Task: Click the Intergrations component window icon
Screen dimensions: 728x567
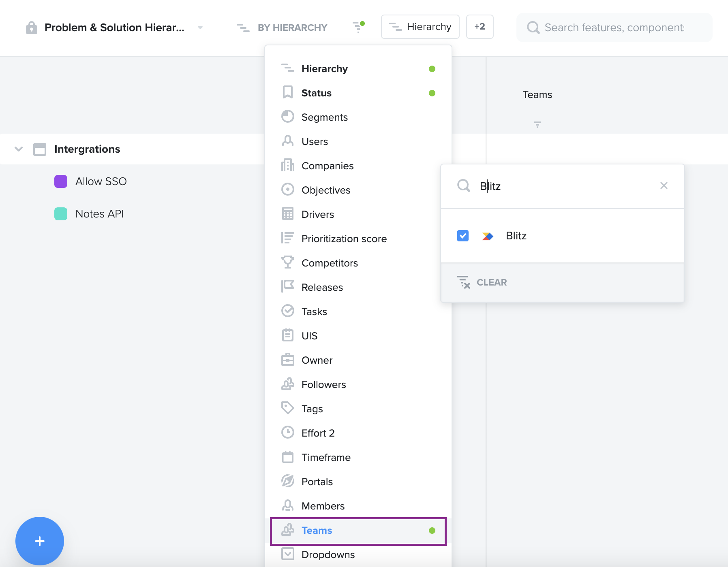Action: [40, 149]
